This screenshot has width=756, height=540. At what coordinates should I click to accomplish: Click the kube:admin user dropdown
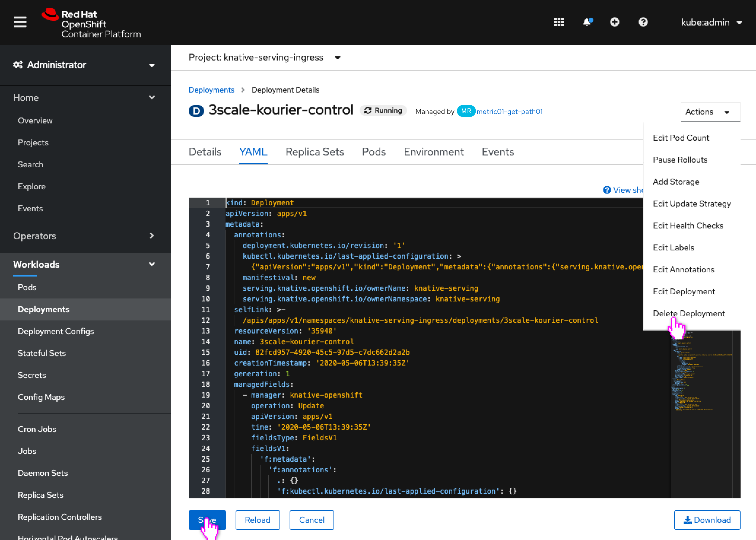[712, 22]
